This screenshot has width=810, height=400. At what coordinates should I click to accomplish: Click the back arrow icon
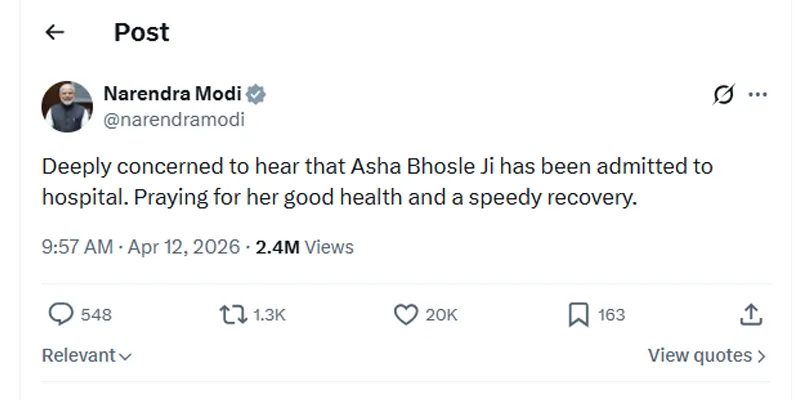(55, 33)
